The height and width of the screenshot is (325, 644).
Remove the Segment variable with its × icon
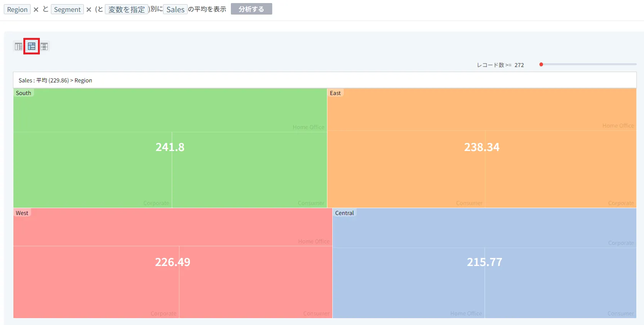point(89,10)
